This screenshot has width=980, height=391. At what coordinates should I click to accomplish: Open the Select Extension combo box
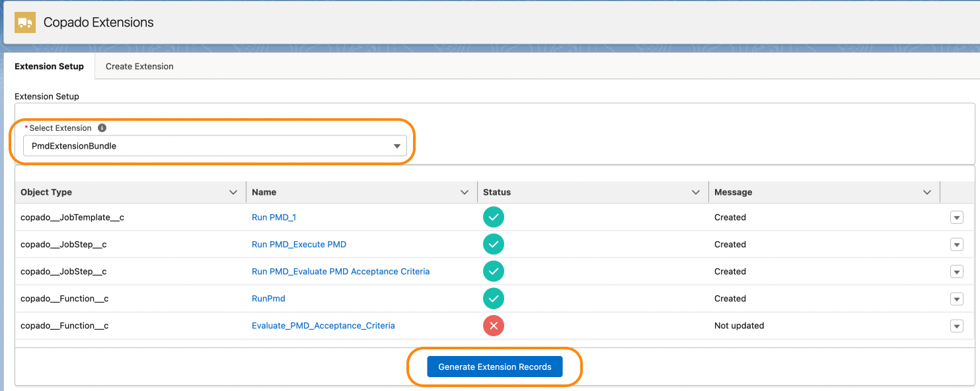tap(215, 146)
